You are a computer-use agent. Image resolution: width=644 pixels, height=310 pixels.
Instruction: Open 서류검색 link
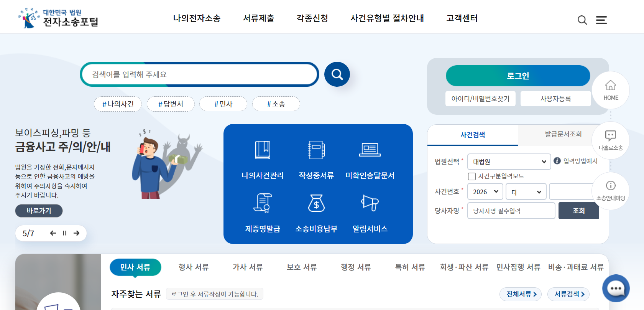coord(568,294)
